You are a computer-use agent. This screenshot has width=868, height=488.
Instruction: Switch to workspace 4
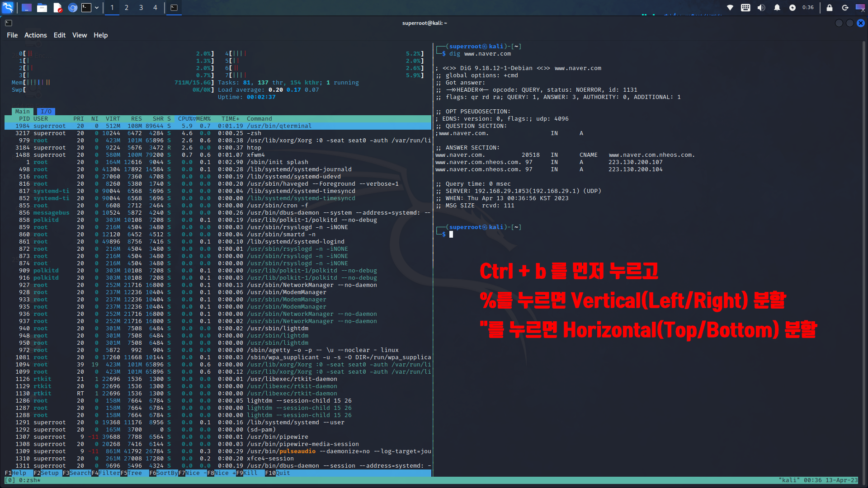click(x=155, y=8)
